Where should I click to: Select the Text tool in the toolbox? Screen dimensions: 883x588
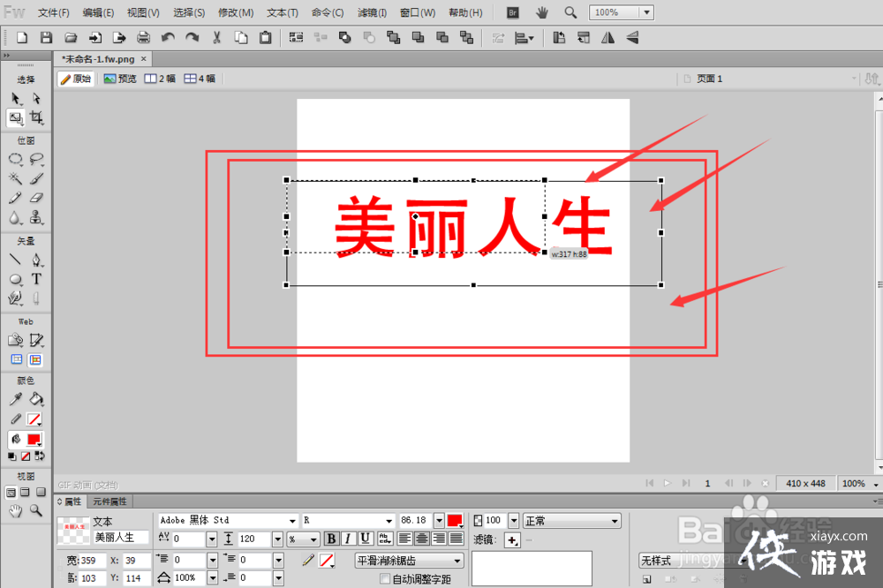click(36, 279)
